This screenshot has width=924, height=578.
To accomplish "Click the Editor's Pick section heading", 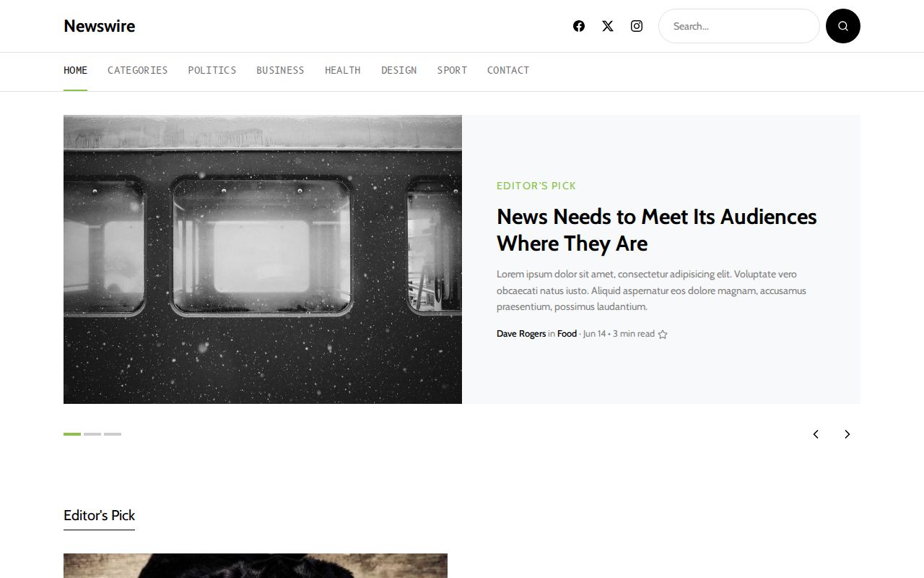I will pos(99,515).
